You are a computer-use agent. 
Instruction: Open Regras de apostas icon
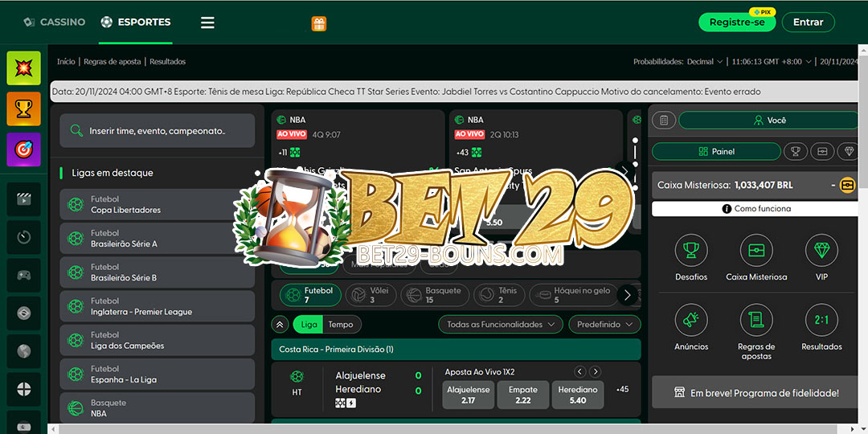click(x=756, y=320)
